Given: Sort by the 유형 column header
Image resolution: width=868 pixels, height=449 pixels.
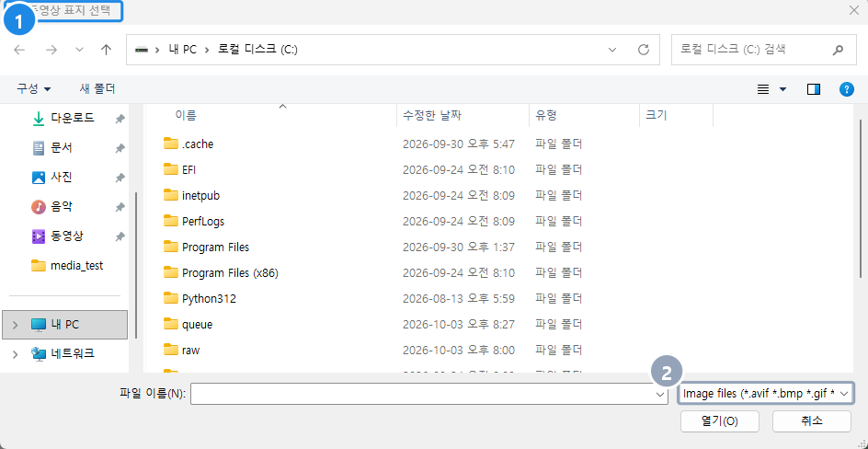Looking at the screenshot, I should pyautogui.click(x=546, y=116).
